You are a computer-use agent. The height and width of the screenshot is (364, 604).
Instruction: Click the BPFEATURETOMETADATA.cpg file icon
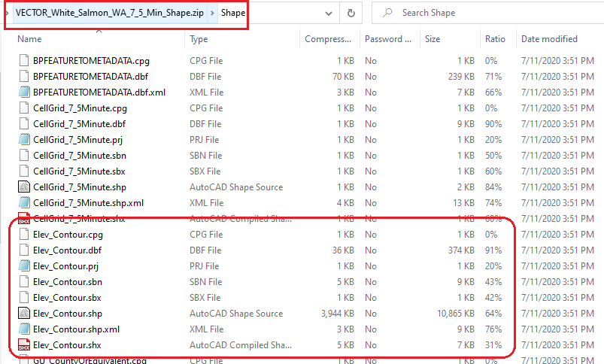pos(24,60)
